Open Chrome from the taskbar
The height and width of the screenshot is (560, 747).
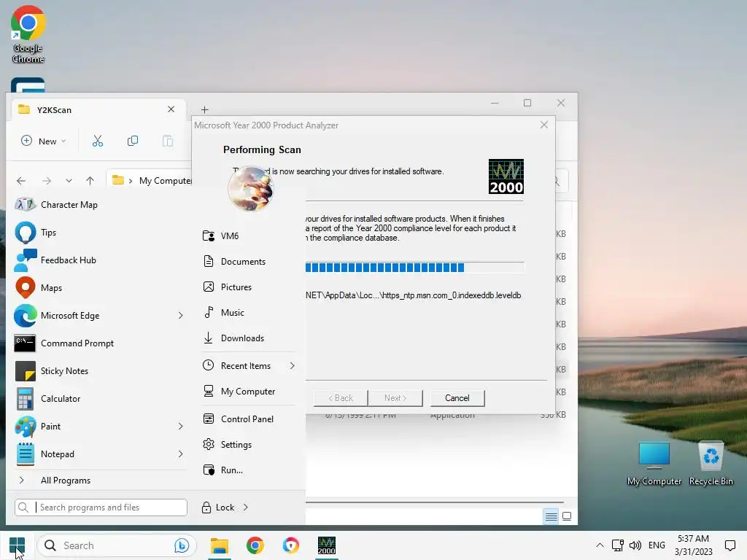255,545
